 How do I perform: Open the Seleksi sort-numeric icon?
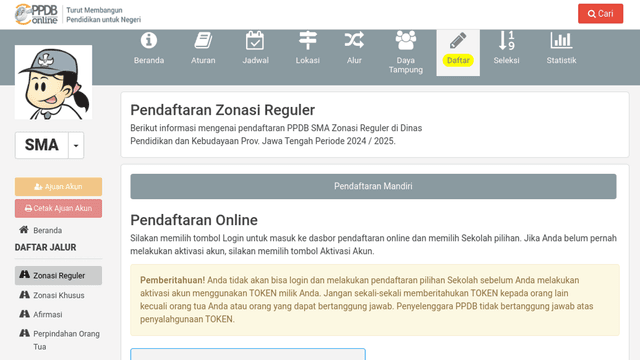[506, 40]
